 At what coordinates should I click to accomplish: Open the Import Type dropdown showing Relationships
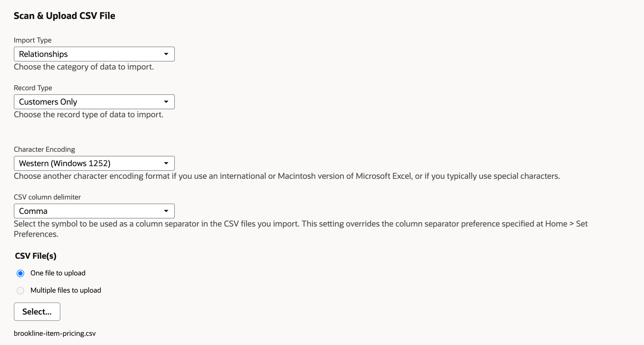pyautogui.click(x=94, y=54)
